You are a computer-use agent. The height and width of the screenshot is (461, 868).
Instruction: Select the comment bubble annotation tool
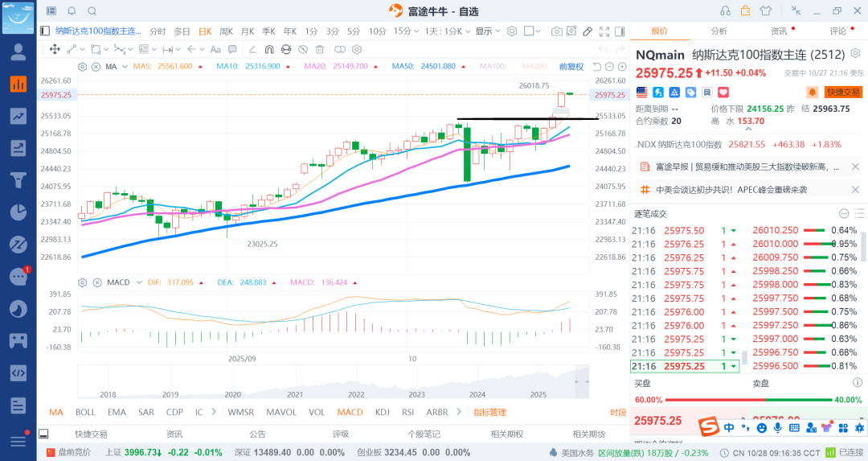[232, 49]
